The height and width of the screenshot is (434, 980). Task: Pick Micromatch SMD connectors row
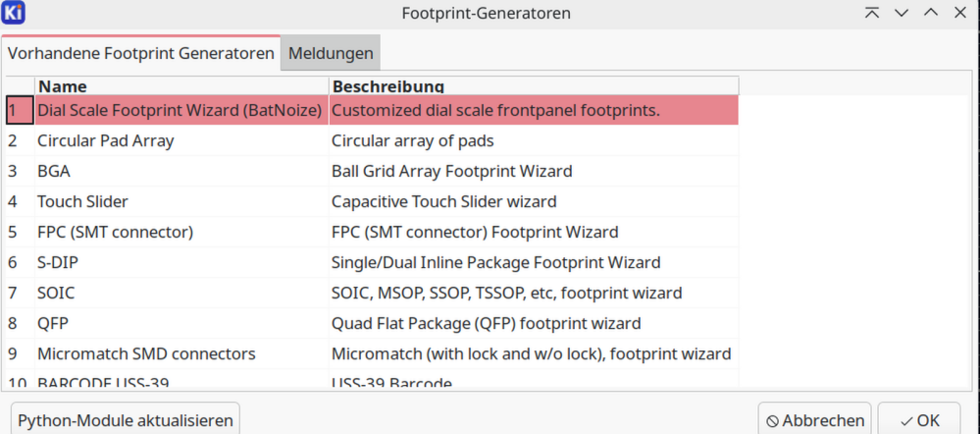147,353
